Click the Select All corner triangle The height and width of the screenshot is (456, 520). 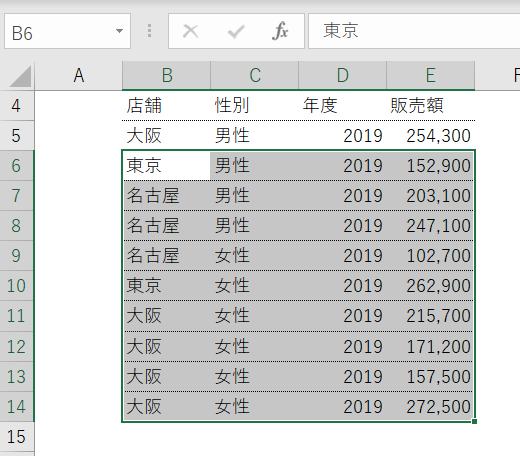point(20,76)
